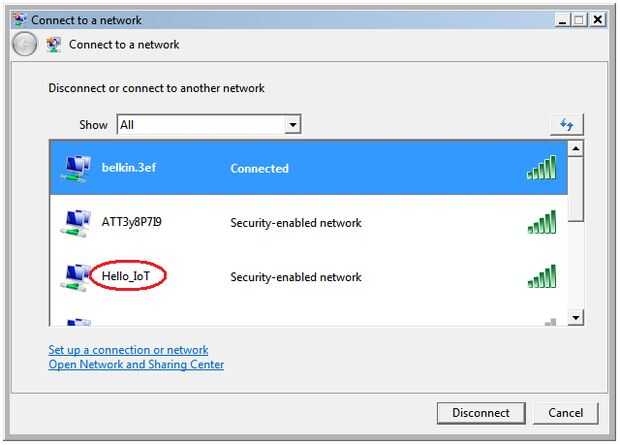This screenshot has width=620, height=445.
Task: Click the belkin.3ef network computer icon
Action: tap(75, 169)
